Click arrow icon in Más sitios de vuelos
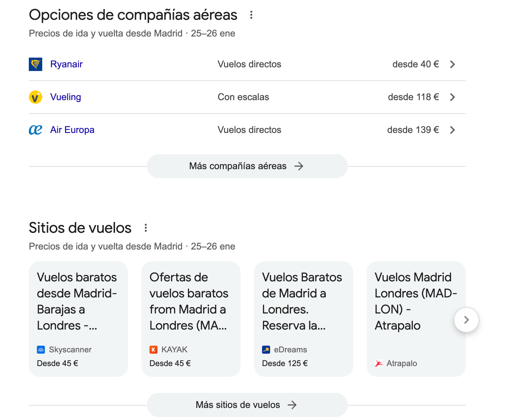This screenshot has height=420, width=510. pyautogui.click(x=292, y=405)
